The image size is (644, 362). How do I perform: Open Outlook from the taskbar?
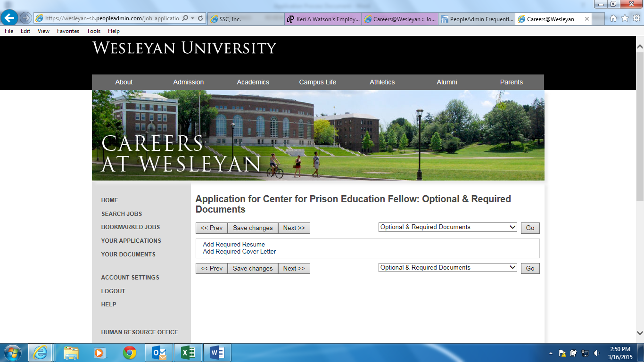click(x=158, y=353)
